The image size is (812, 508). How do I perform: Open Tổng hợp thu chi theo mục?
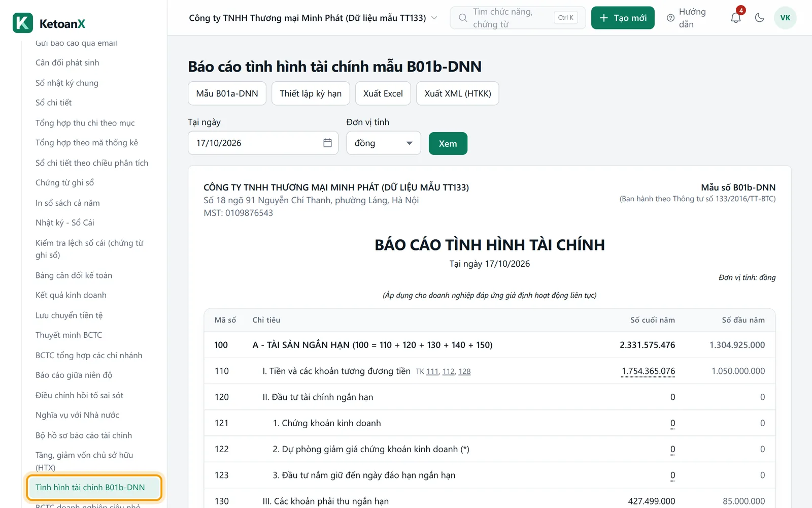(85, 123)
